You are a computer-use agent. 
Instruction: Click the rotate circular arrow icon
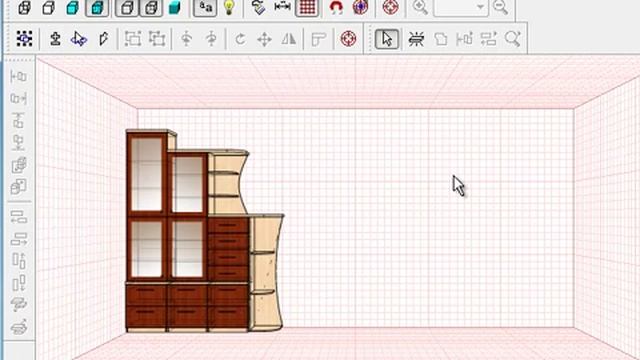pos(240,39)
